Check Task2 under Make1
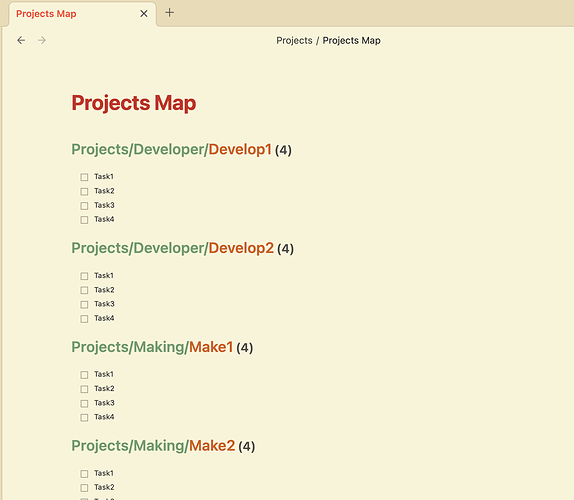Viewport: 574px width, 500px height. click(x=84, y=389)
